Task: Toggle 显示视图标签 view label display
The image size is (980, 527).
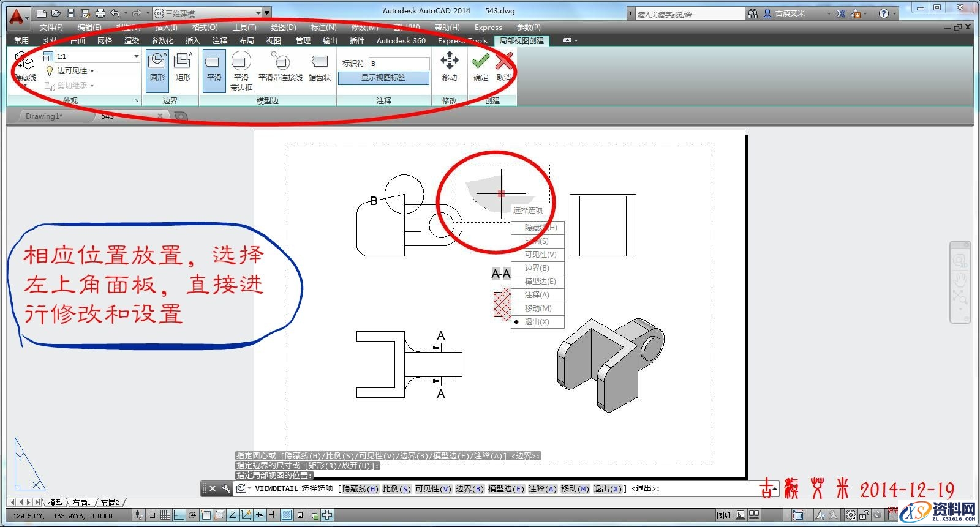Action: [383, 78]
